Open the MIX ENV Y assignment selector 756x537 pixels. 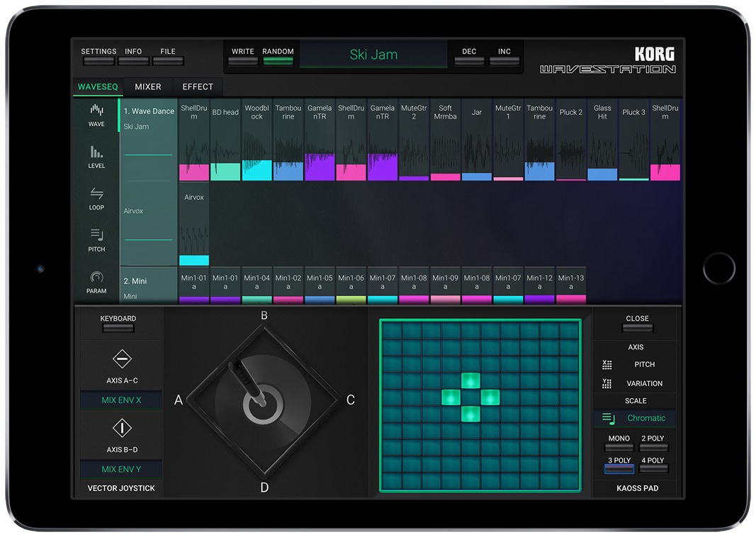[121, 469]
